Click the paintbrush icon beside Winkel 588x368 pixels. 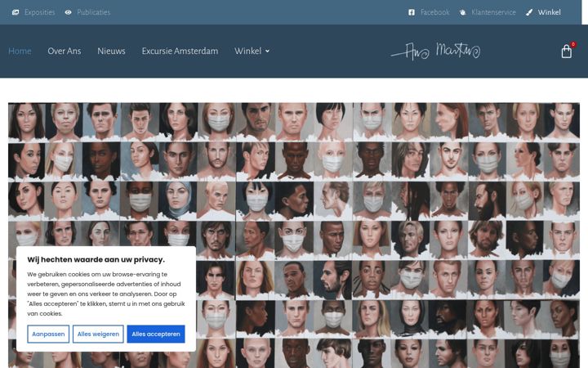click(x=528, y=12)
